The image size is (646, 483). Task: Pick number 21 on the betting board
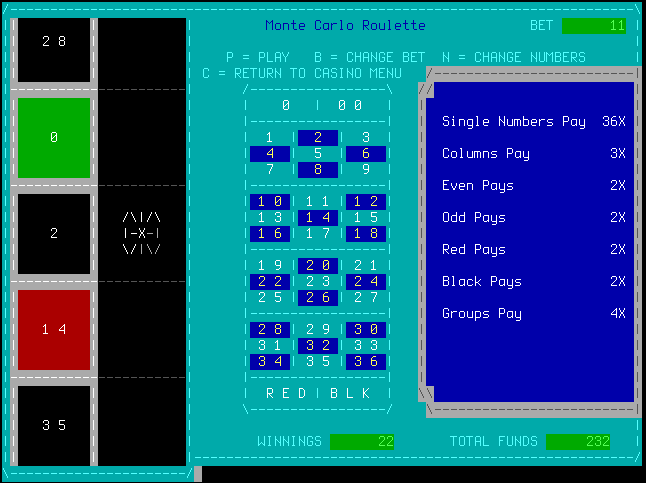pos(366,265)
